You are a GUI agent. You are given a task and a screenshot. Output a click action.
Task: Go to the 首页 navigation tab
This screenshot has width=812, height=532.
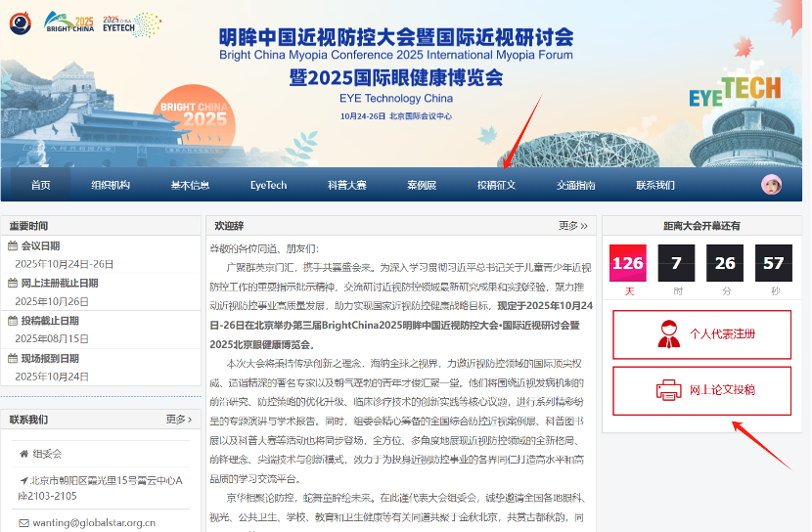click(40, 185)
